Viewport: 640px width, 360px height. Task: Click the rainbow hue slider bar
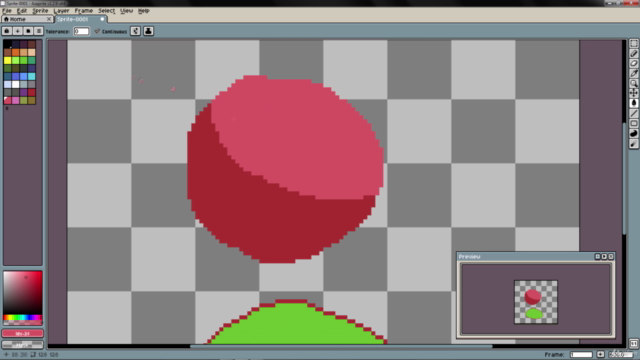click(x=22, y=318)
